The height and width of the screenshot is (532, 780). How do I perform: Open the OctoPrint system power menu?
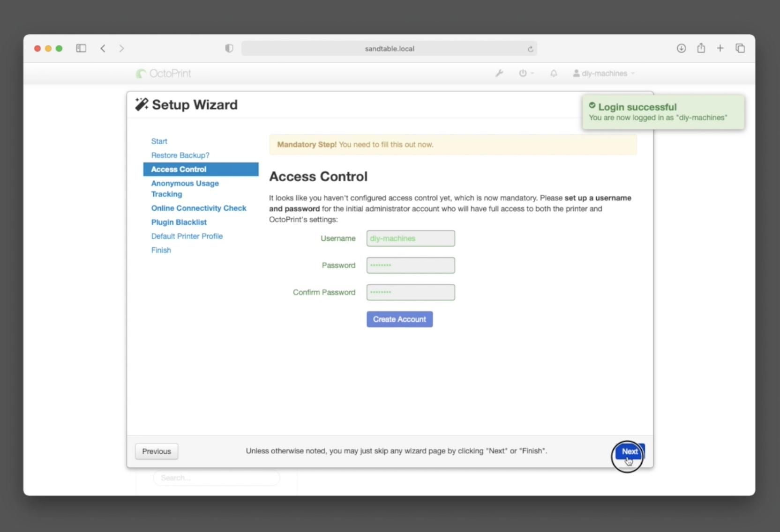[x=526, y=74]
